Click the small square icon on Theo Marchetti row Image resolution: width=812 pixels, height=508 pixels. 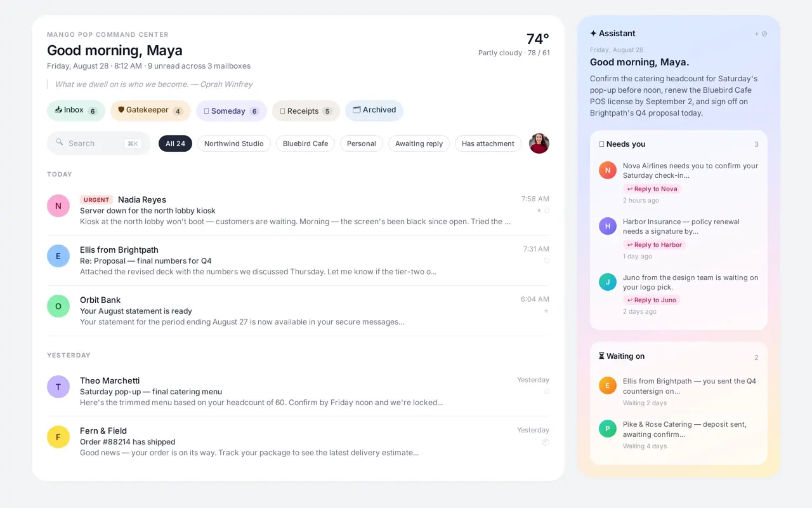point(547,391)
